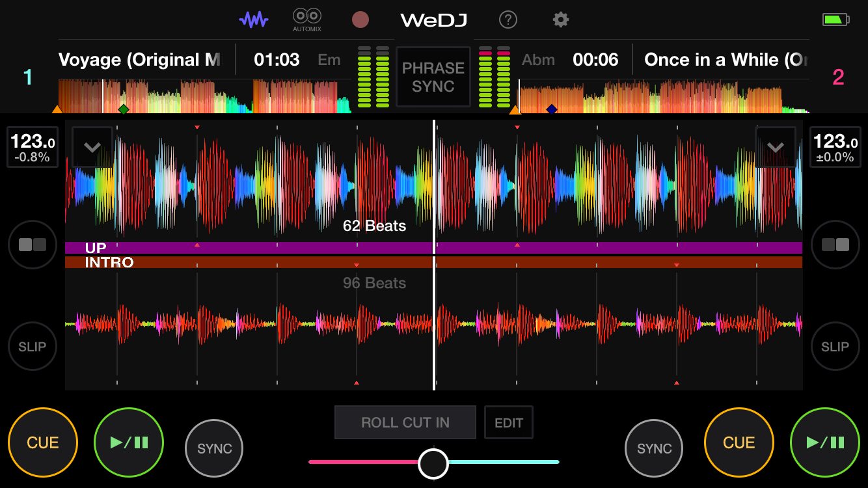Open settings gear icon
Image resolution: width=868 pixels, height=488 pixels.
[560, 20]
